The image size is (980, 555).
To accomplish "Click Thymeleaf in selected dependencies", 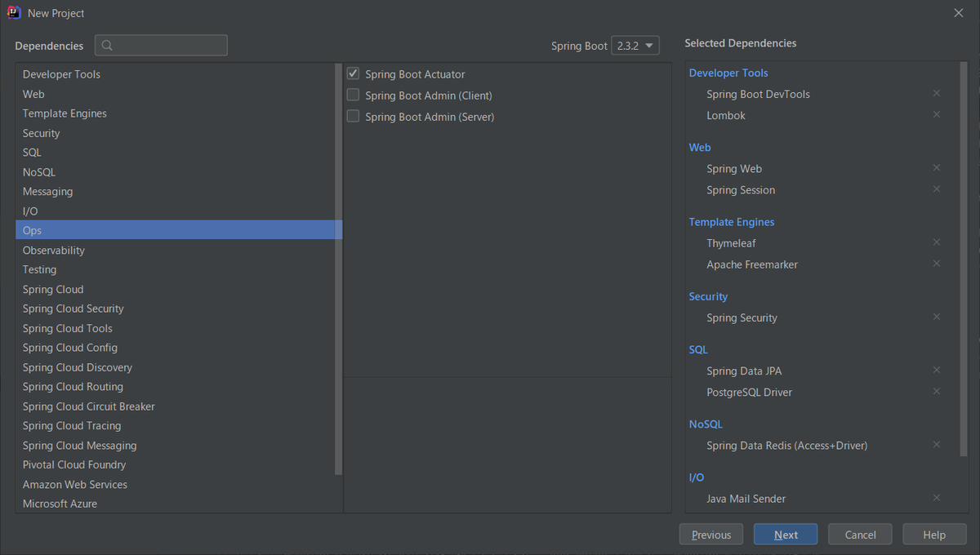I will [x=732, y=242].
